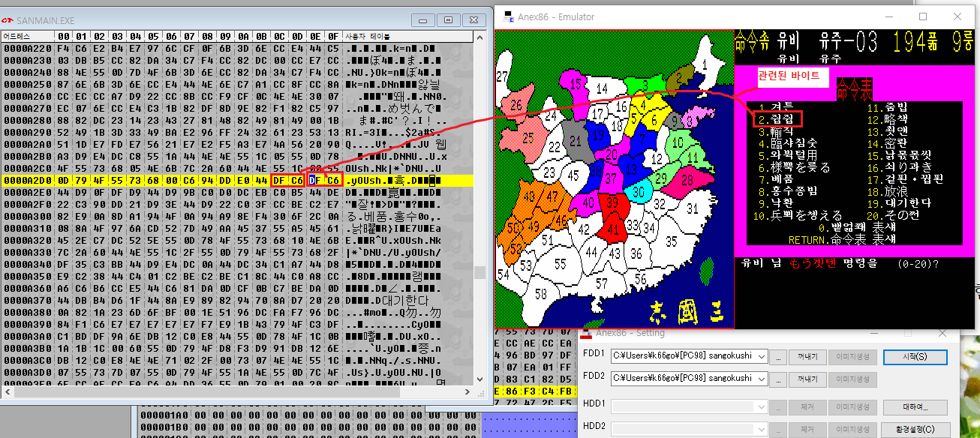980x438 pixels.
Task: Click the Anex86 Emulator title bar icon
Action: pos(507,16)
